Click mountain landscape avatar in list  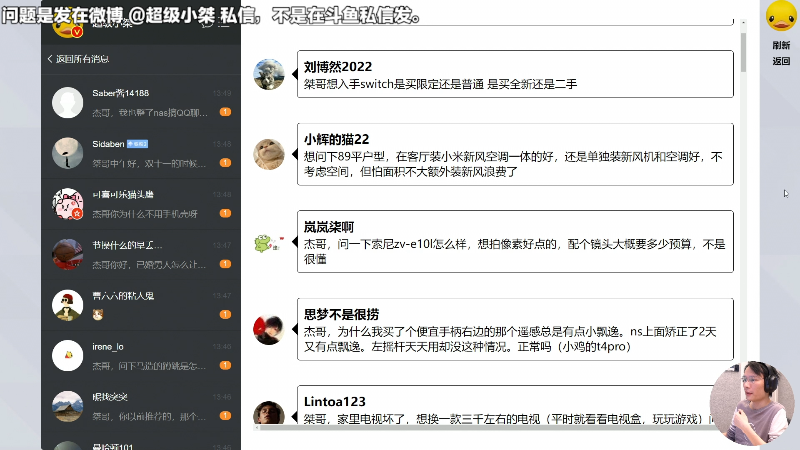[67, 406]
